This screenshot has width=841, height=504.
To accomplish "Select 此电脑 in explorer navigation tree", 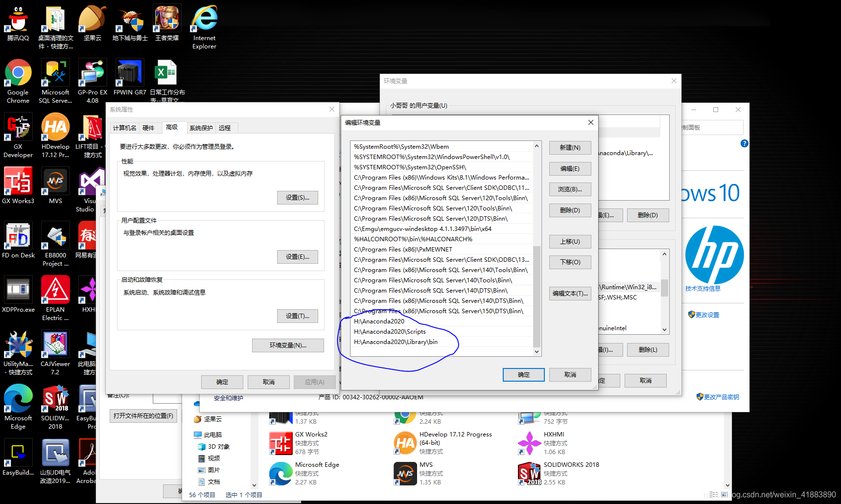I will coord(209,435).
